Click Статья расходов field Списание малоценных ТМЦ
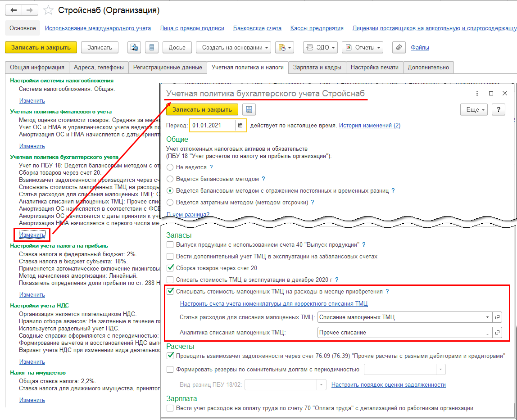Viewport: 517px width, 420px height. click(x=400, y=317)
